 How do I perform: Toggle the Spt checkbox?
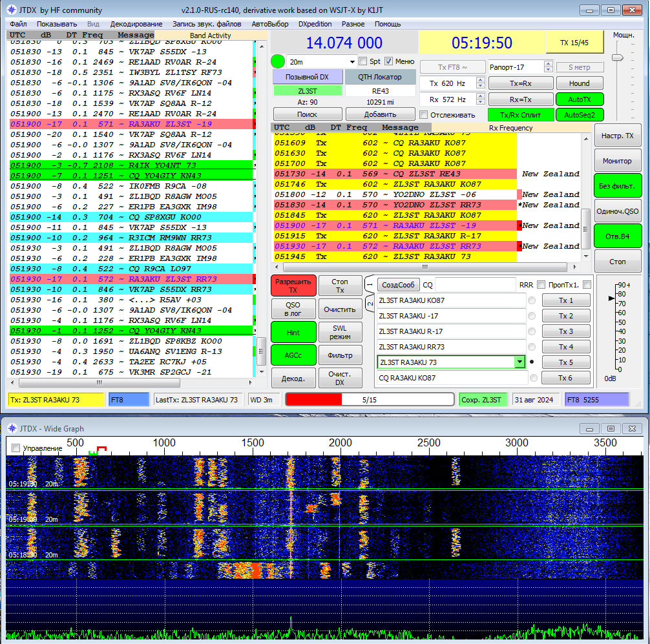[363, 61]
